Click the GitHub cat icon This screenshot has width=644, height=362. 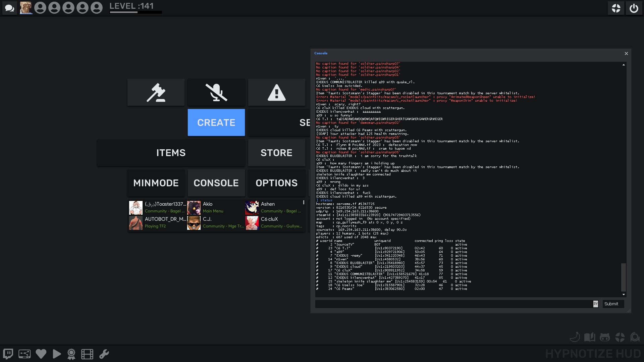(x=604, y=337)
